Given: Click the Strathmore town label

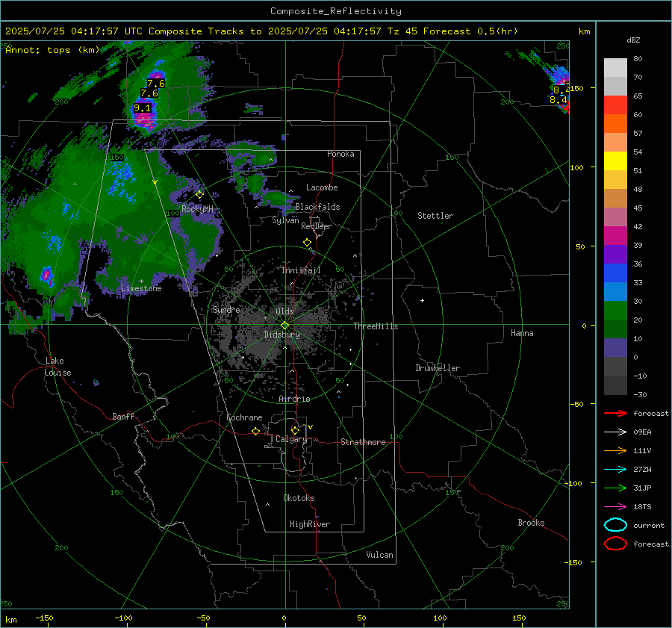Looking at the screenshot, I should [363, 442].
